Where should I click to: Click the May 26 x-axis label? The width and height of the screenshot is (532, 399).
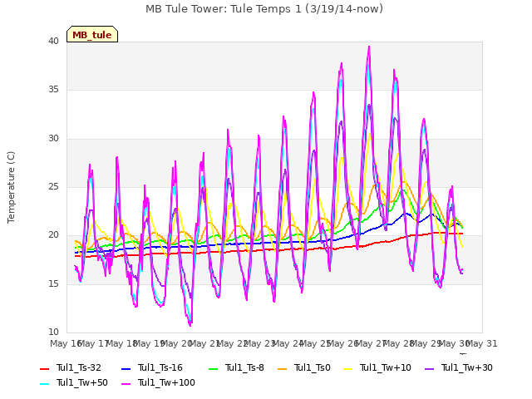coord(343,343)
